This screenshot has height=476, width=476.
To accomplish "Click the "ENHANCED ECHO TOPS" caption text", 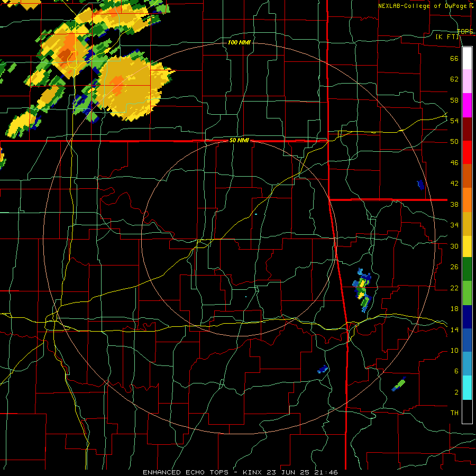I will tap(186, 472).
